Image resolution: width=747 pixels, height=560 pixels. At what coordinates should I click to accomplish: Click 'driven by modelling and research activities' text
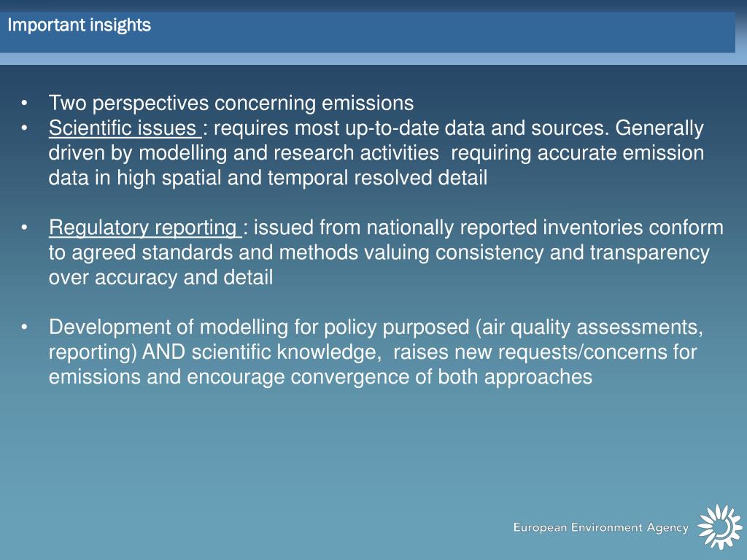click(244, 153)
